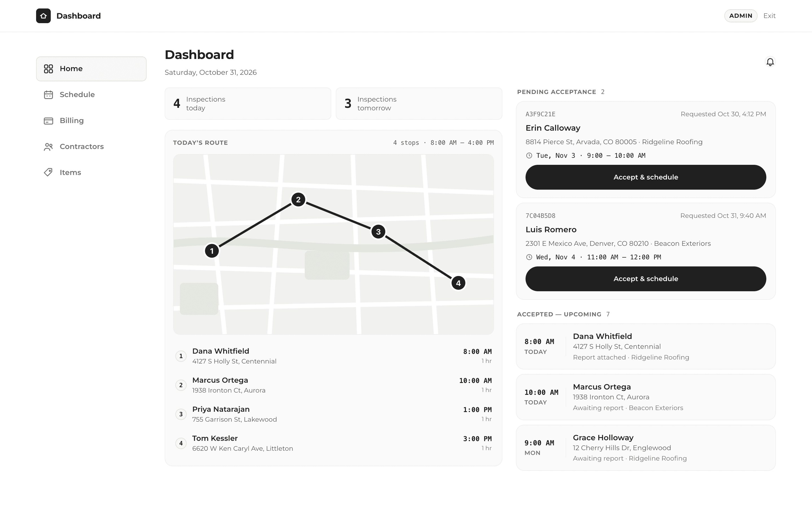Click the ADMIN badge

pyautogui.click(x=741, y=16)
